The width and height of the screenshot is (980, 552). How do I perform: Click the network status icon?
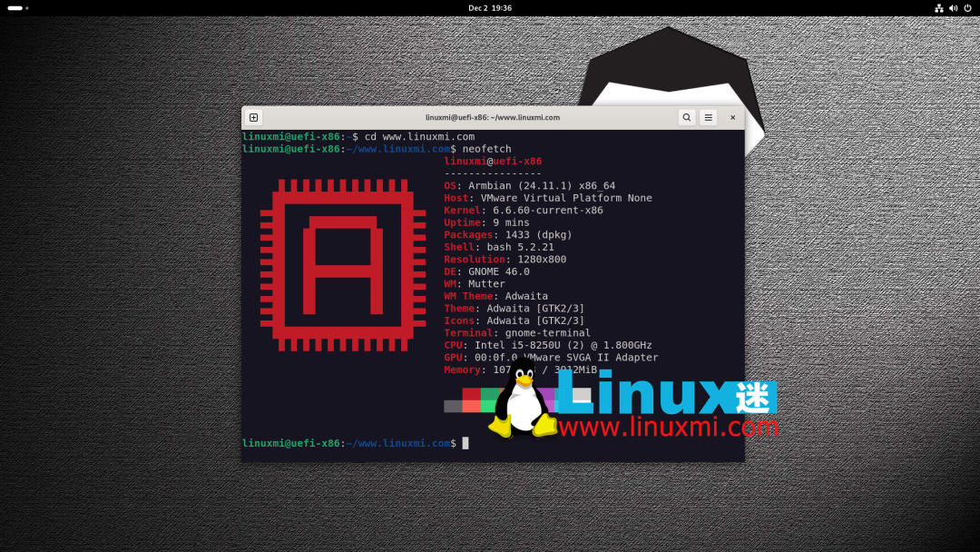click(x=939, y=8)
